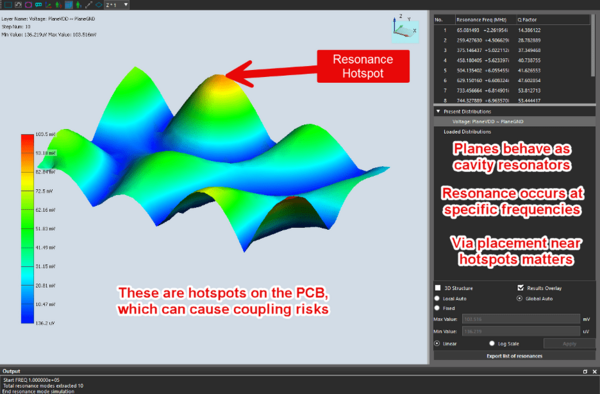Click the cyan diamond plane icon
This screenshot has width=600, height=394.
pos(99,5)
